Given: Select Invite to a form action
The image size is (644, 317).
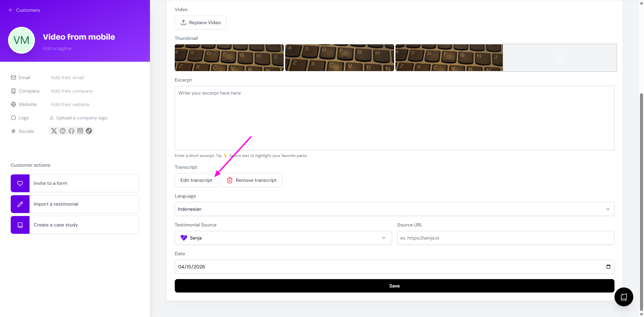Looking at the screenshot, I should point(75,183).
